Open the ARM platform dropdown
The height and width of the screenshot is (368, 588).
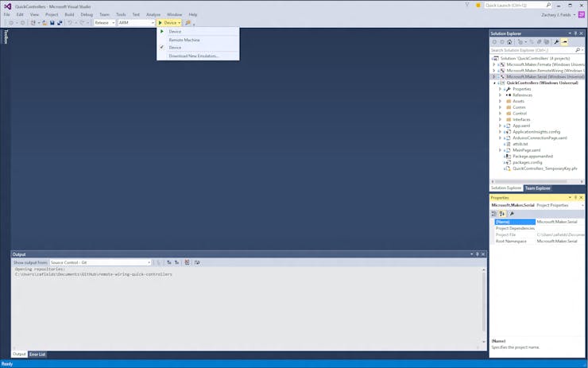pos(137,23)
